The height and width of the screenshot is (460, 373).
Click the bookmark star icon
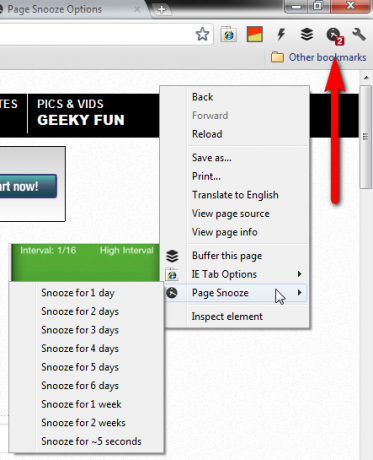(202, 34)
